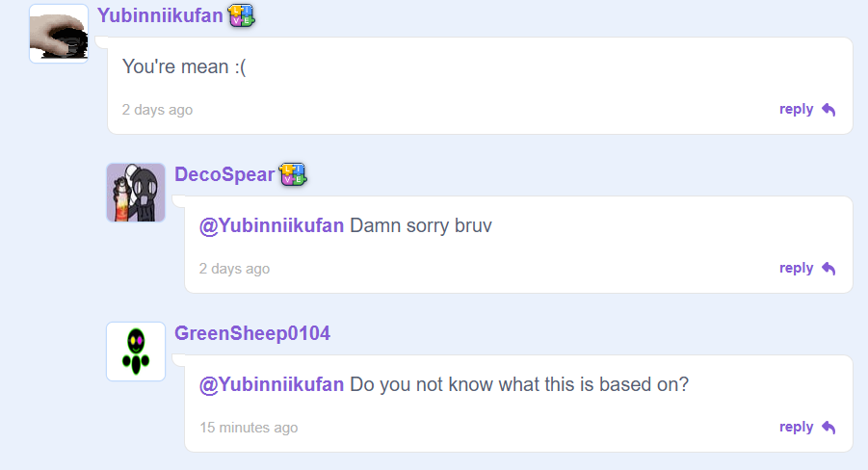Image resolution: width=868 pixels, height=470 pixels.
Task: Open @Yubinniikufan mention in GreenSheep0104's comment
Action: [x=272, y=384]
